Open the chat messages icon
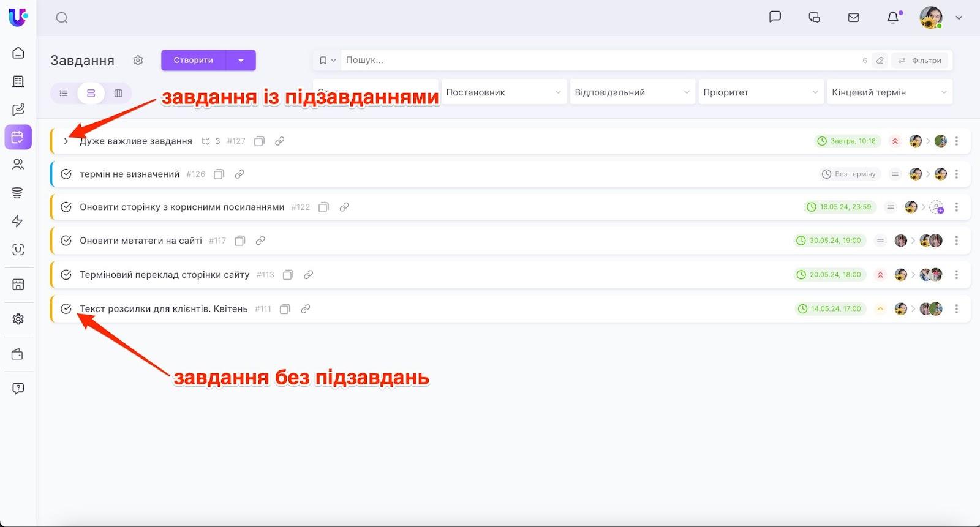This screenshot has width=980, height=527. point(775,17)
